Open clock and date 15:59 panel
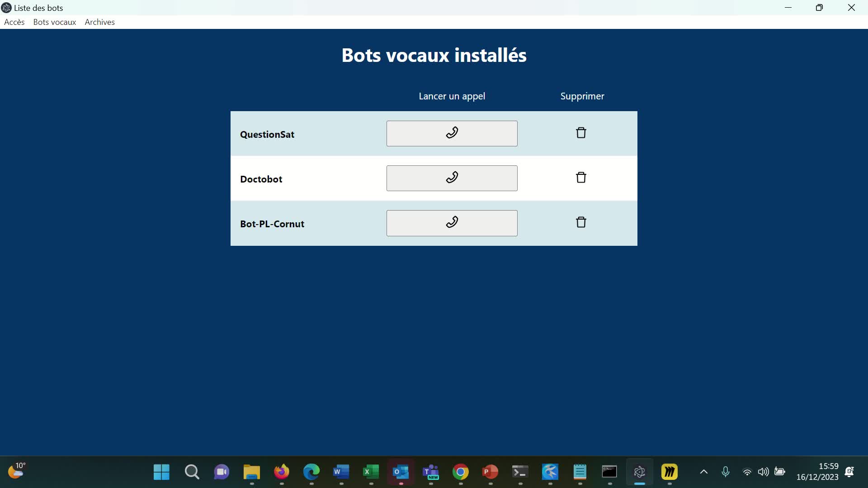The image size is (868, 488). (817, 472)
